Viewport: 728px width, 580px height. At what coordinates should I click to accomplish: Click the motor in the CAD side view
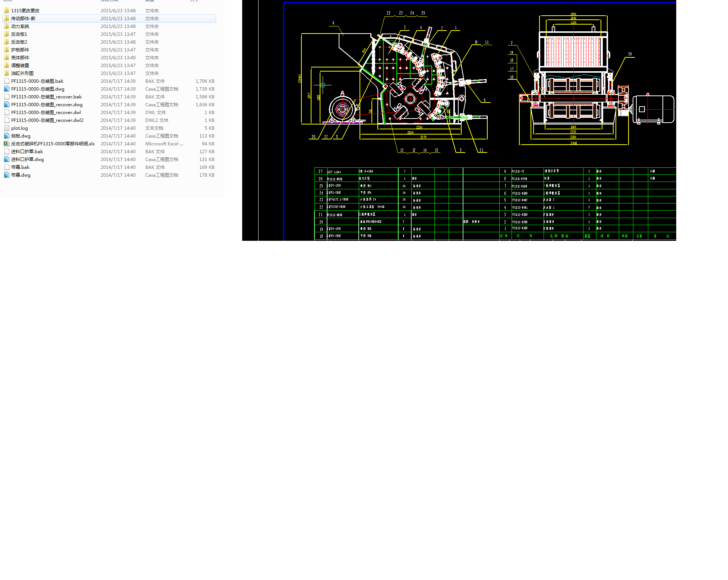pos(653,109)
